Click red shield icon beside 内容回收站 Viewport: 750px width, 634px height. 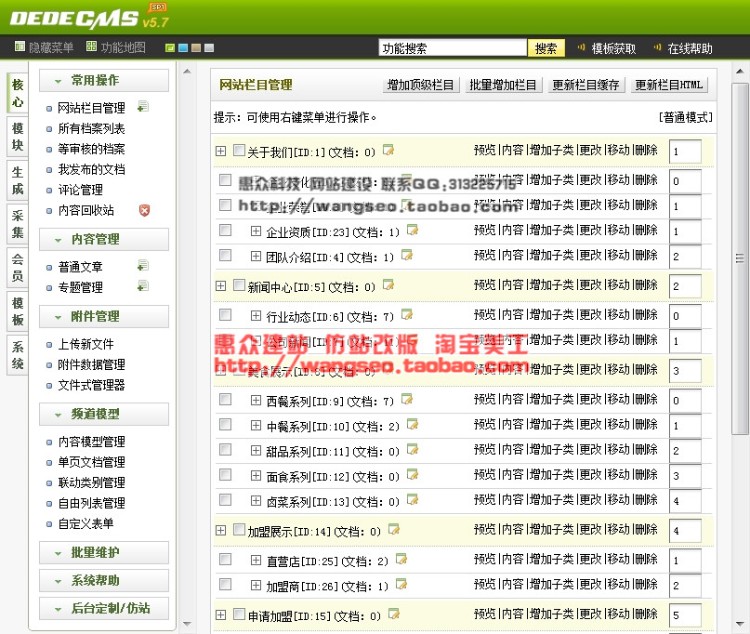(x=144, y=210)
